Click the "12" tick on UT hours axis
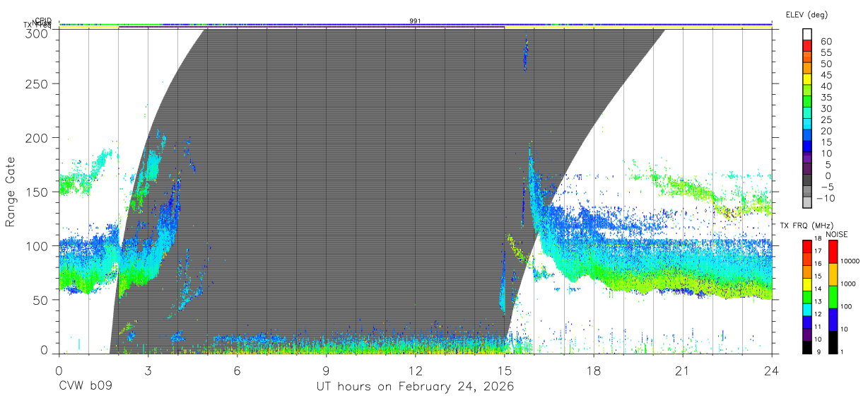The height and width of the screenshot is (401, 868). click(x=415, y=370)
